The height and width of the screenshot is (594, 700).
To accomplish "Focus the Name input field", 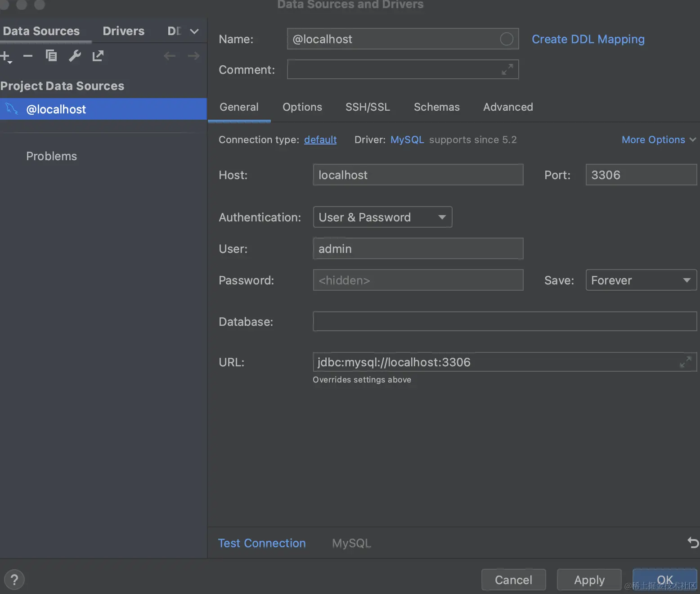I will pyautogui.click(x=403, y=39).
